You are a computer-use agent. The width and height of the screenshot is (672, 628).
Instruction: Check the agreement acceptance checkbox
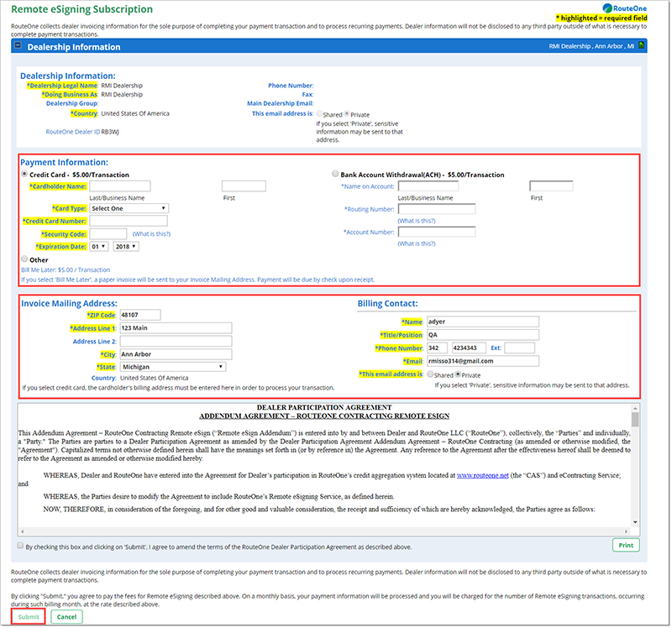(20, 546)
